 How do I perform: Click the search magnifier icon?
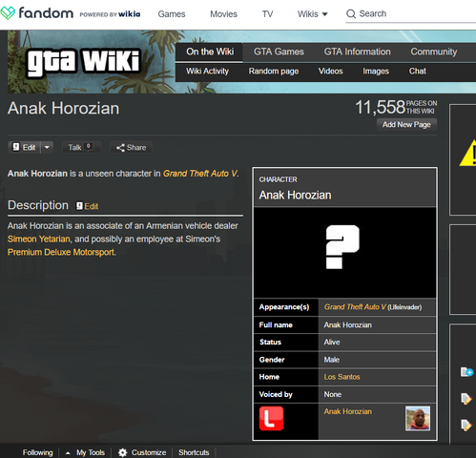pos(351,14)
